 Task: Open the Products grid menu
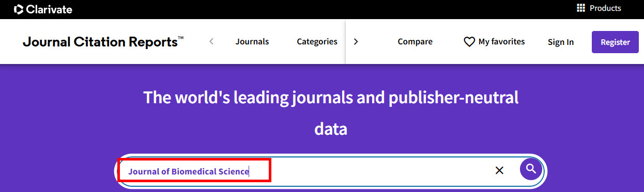[599, 8]
